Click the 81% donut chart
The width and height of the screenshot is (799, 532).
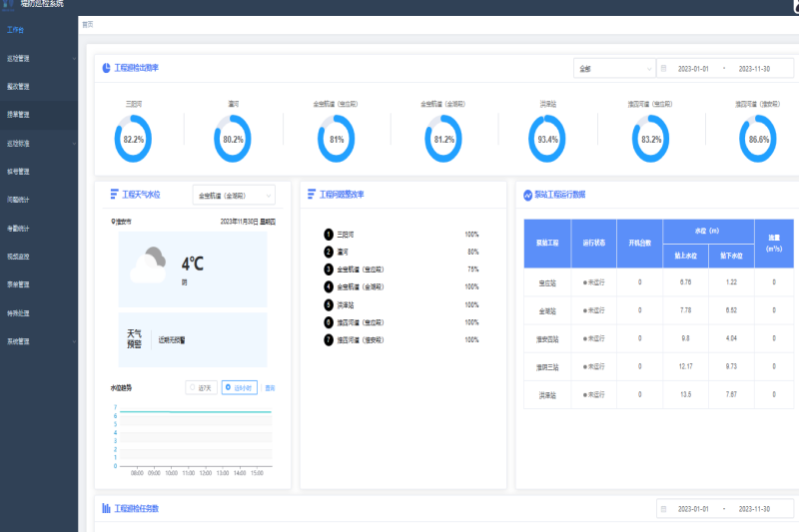[x=337, y=139]
